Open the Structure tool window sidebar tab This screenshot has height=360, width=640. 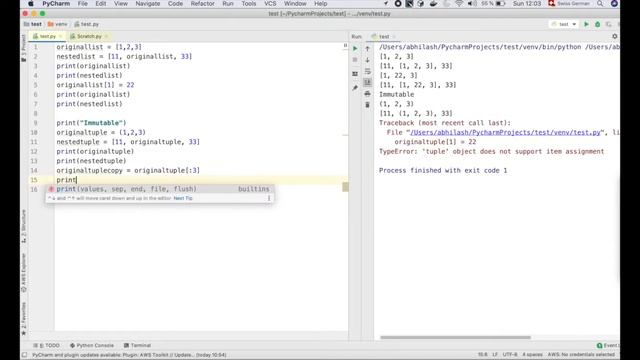pos(24,226)
